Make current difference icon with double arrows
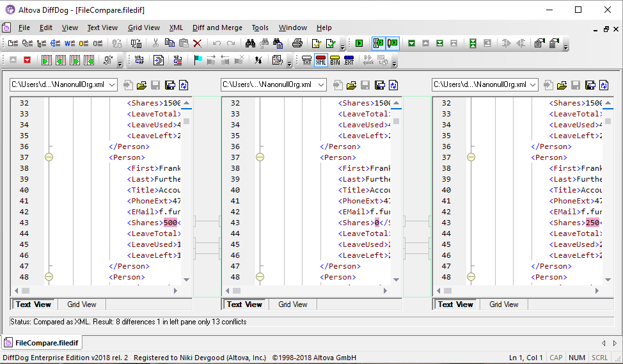 pyautogui.click(x=473, y=44)
